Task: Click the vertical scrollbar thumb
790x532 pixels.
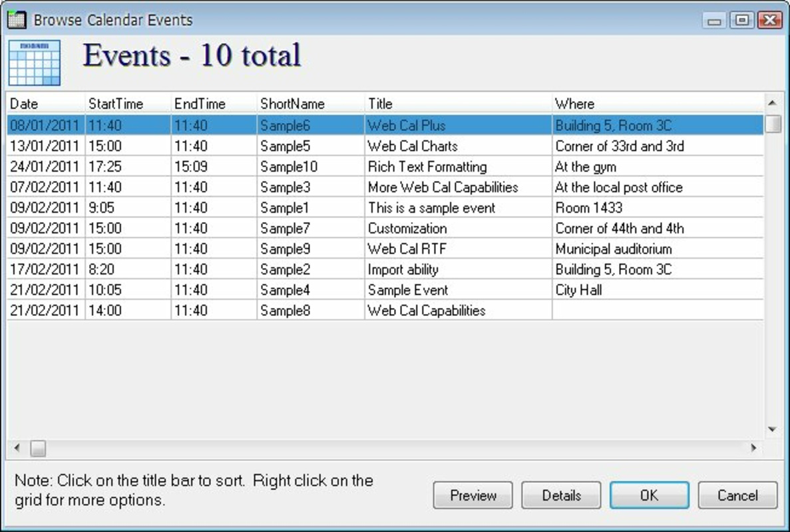Action: coord(773,124)
